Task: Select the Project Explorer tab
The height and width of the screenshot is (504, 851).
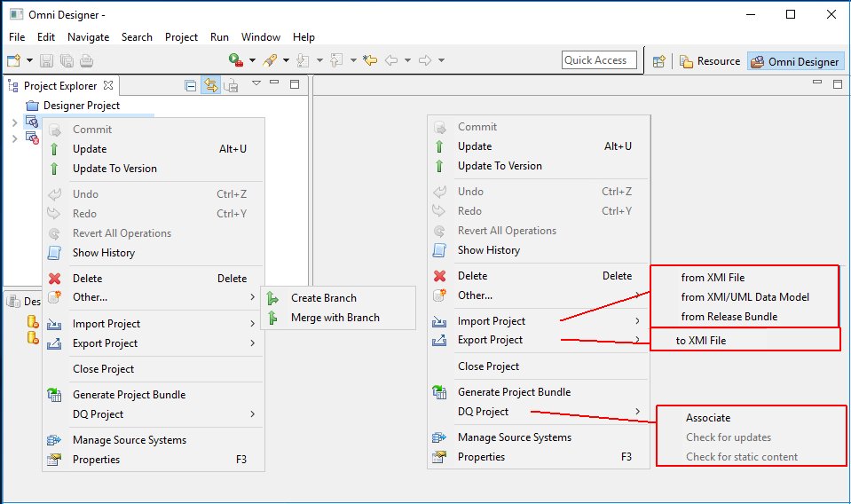Action: tap(60, 86)
